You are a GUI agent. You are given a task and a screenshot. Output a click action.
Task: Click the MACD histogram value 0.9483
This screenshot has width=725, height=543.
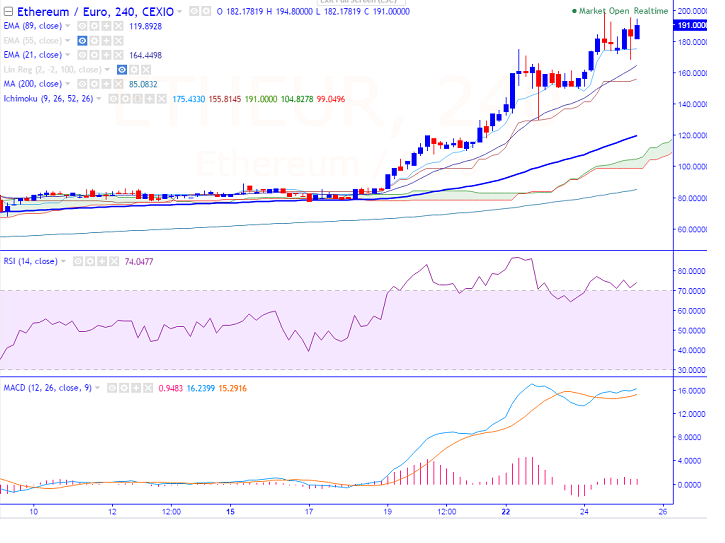click(x=171, y=389)
